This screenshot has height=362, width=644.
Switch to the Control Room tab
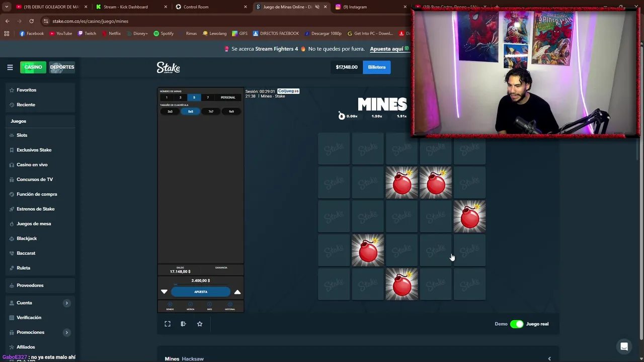212,7
